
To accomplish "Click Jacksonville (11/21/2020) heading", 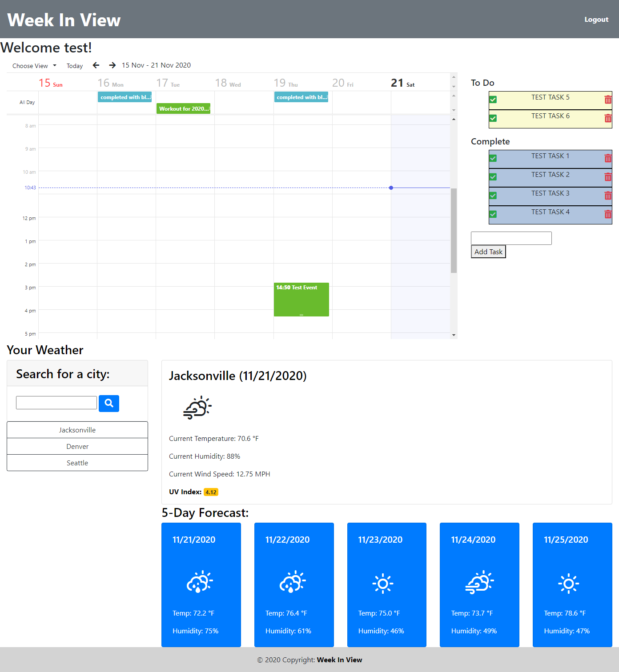I will (238, 376).
